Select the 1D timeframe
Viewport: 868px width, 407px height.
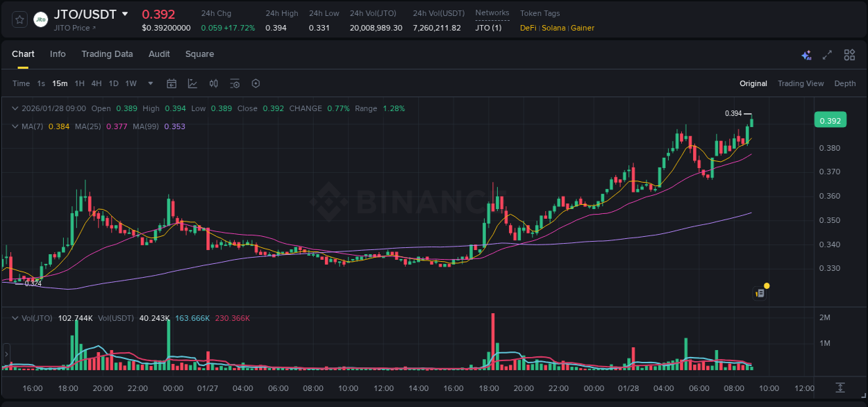coord(113,83)
